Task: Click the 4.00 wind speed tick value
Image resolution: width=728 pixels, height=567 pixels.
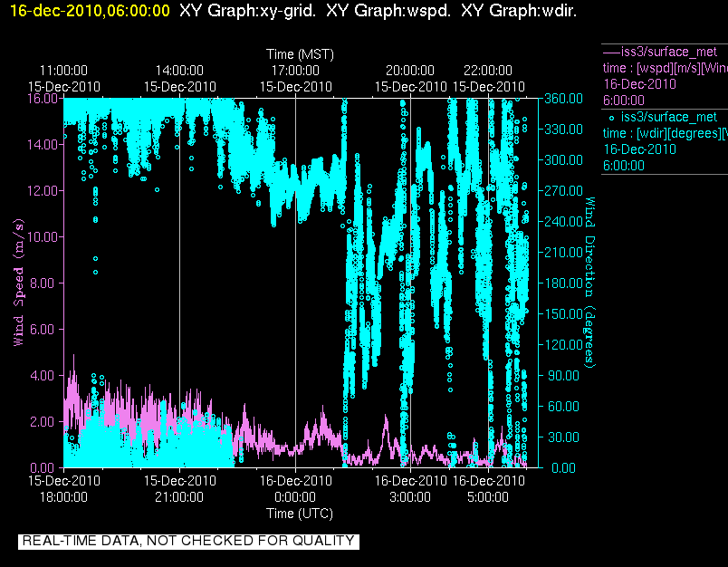Action: click(x=44, y=375)
